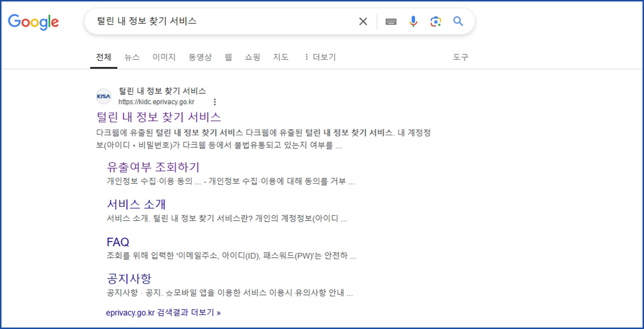Switch to the 웹 tab
Viewport: 644px width, 329px height.
(228, 57)
